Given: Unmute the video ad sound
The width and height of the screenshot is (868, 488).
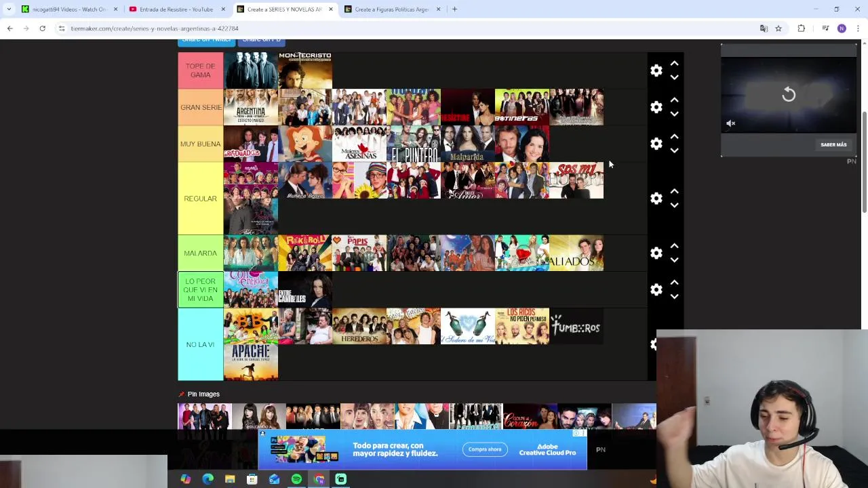Looking at the screenshot, I should [x=730, y=123].
